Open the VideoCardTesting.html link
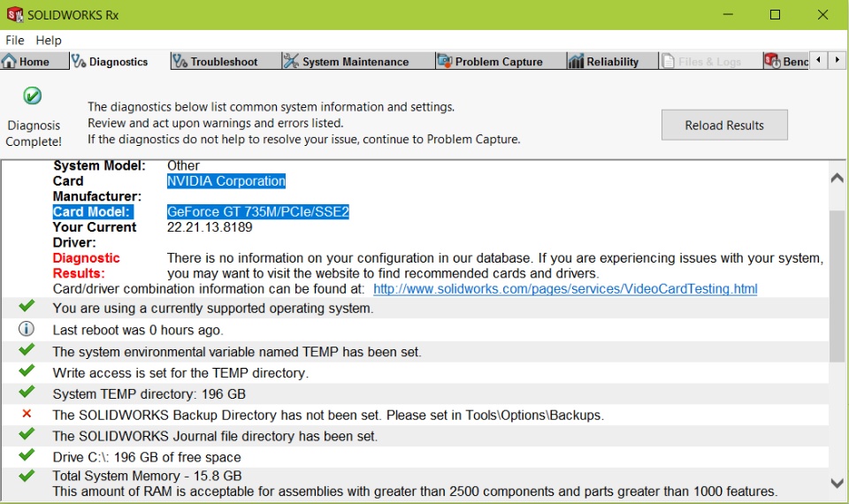The width and height of the screenshot is (849, 504). (x=565, y=289)
